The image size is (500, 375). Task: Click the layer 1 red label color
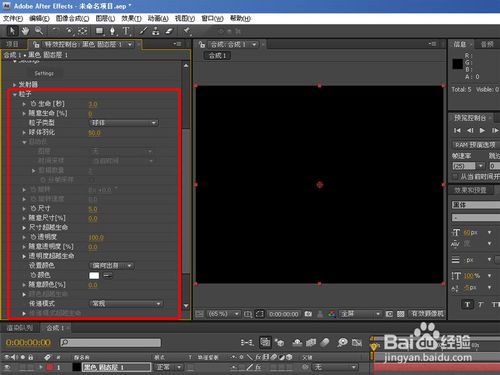tap(50, 367)
